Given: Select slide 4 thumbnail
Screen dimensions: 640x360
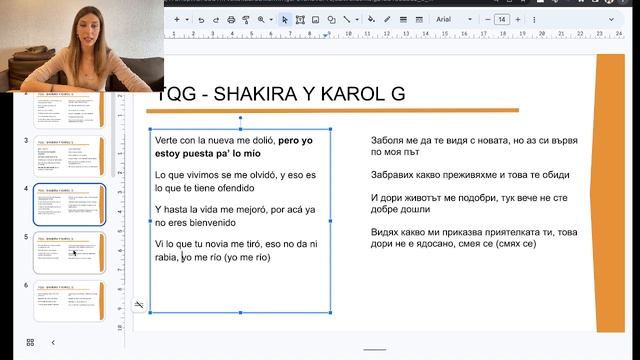Looking at the screenshot, I should (x=69, y=204).
